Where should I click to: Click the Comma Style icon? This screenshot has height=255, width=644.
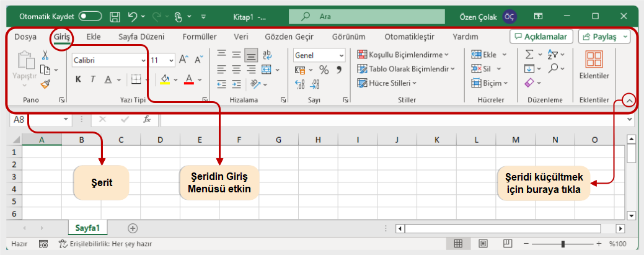pyautogui.click(x=339, y=69)
